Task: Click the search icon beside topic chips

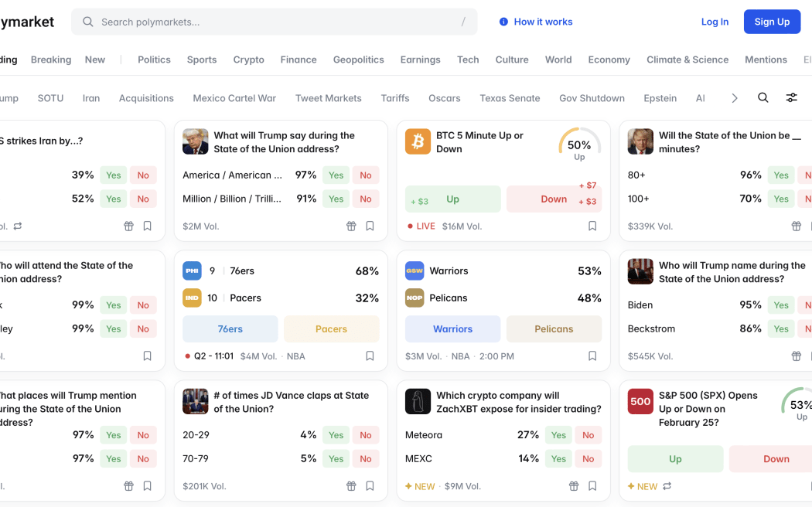Action: coord(763,98)
